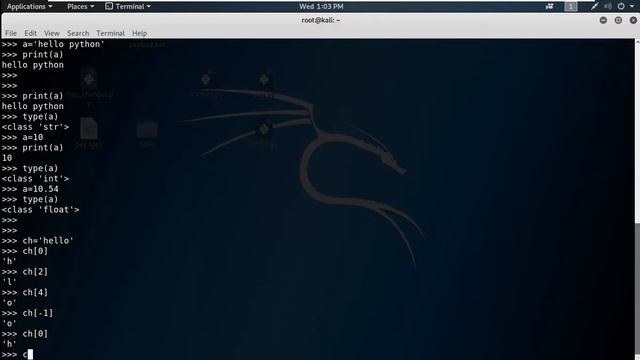Minimize the root@kali terminal window
640x360 pixels.
click(603, 20)
